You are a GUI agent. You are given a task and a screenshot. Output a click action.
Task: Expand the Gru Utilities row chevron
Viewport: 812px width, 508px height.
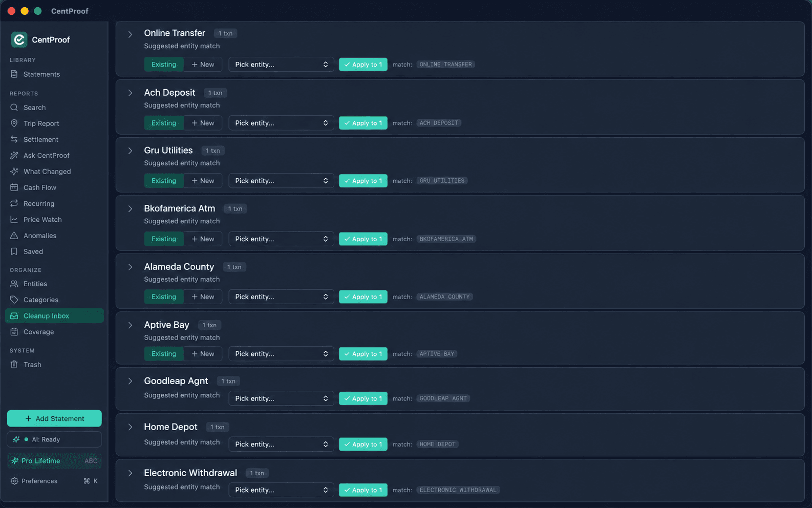point(130,151)
